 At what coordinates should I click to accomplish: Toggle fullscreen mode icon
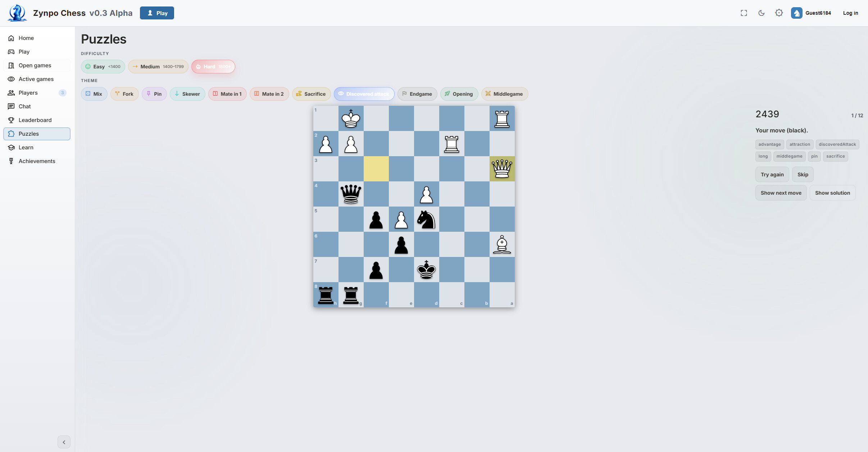point(744,13)
